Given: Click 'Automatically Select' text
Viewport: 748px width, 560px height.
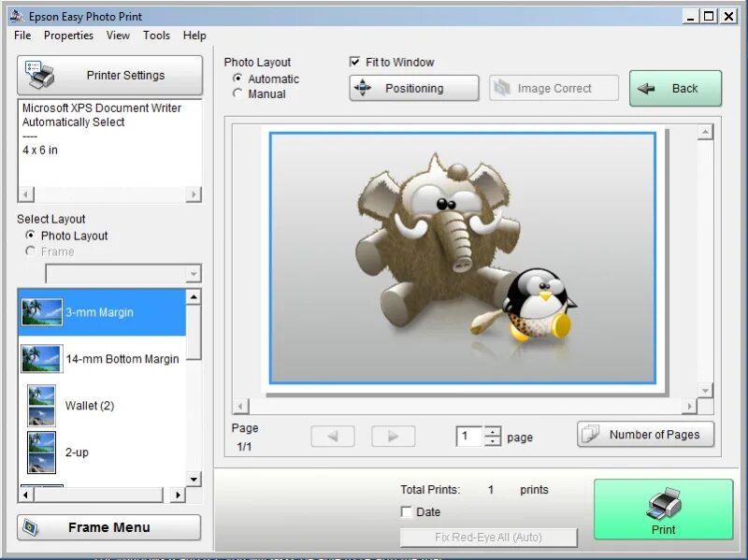Looking at the screenshot, I should click(73, 122).
